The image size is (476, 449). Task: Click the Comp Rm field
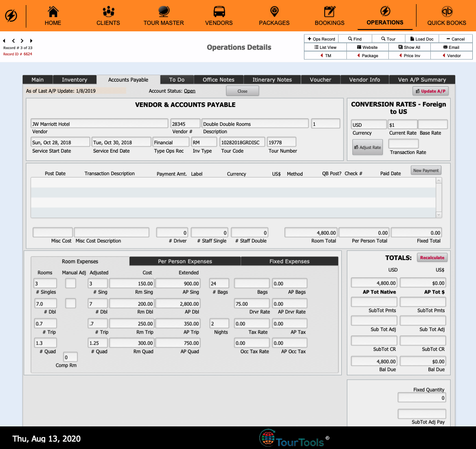pos(70,357)
